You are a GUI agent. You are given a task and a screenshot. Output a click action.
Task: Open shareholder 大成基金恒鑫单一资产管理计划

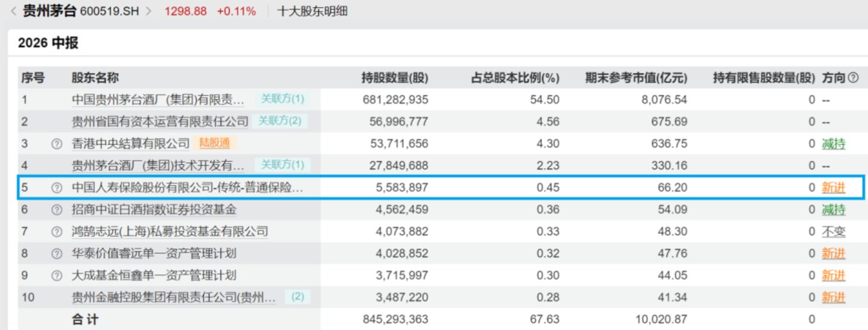tap(154, 276)
